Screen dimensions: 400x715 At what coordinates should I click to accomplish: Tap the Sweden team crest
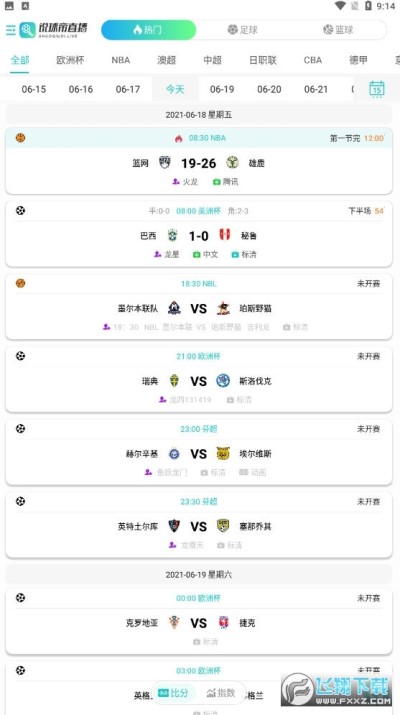click(174, 381)
